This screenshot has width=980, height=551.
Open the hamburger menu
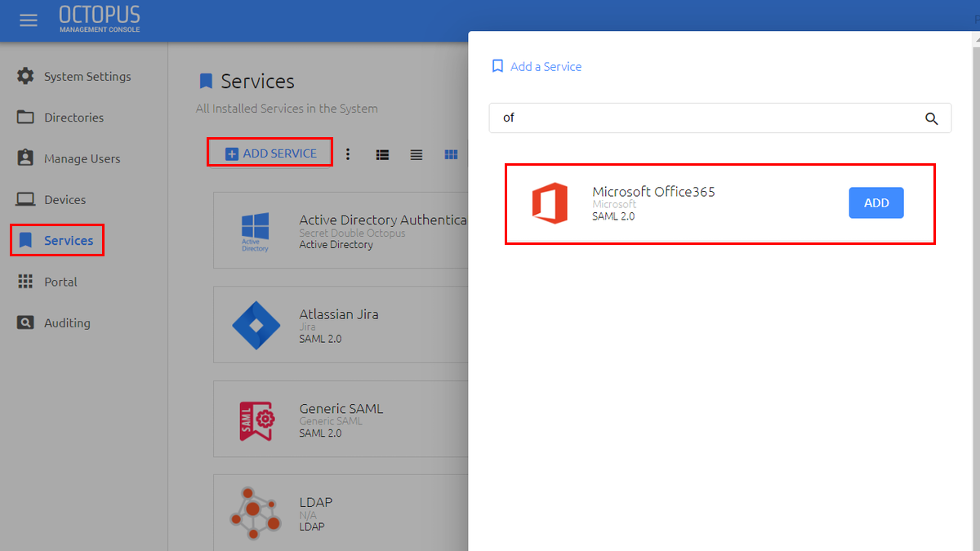coord(29,20)
